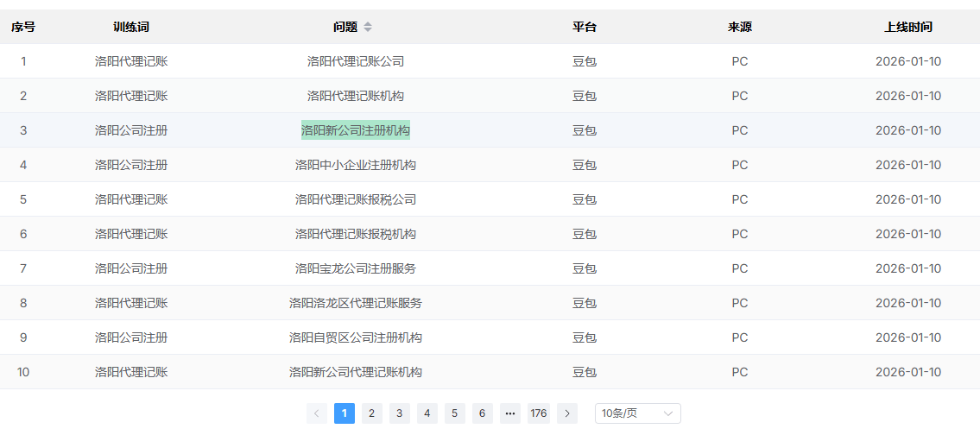Go to page 2
980x435 pixels.
click(x=372, y=413)
